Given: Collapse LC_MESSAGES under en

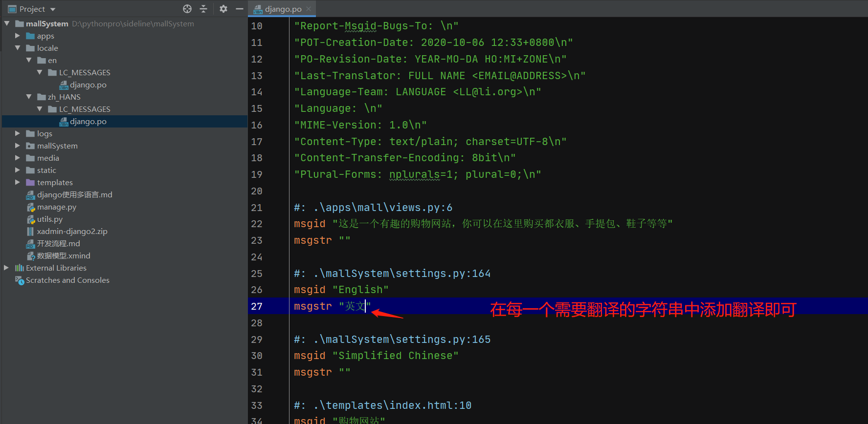Looking at the screenshot, I should coord(40,72).
